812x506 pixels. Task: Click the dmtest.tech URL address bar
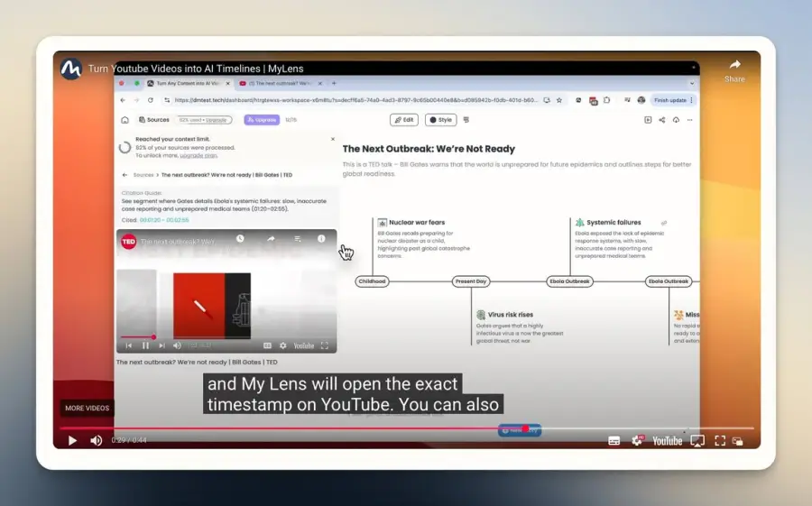355,100
